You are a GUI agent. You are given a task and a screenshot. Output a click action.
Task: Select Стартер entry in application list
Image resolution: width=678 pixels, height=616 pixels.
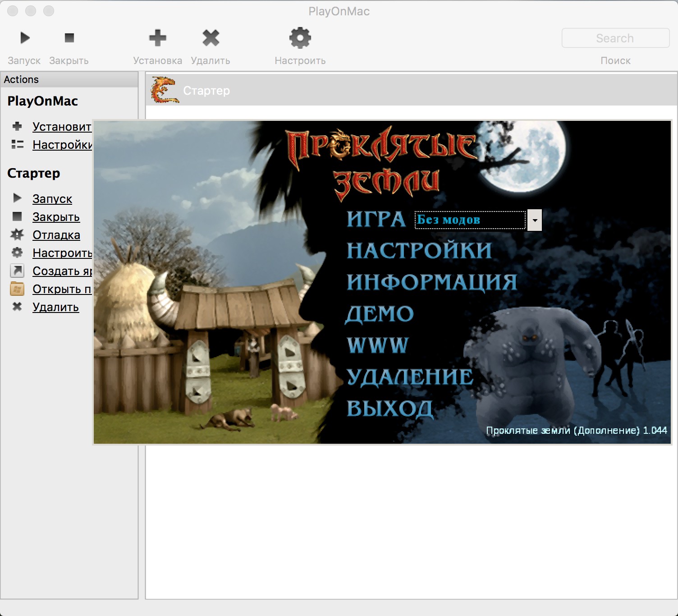tap(206, 91)
